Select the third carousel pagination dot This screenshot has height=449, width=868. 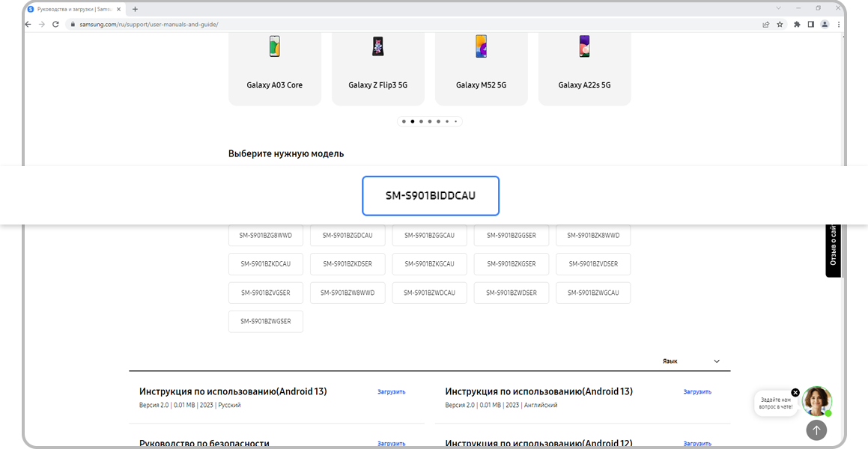click(x=421, y=122)
